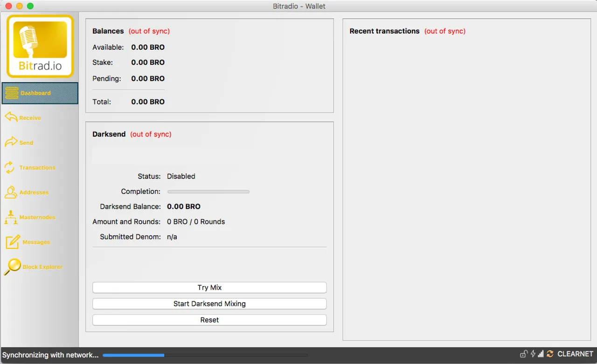Click the Darksend Completion progress bar

[208, 192]
